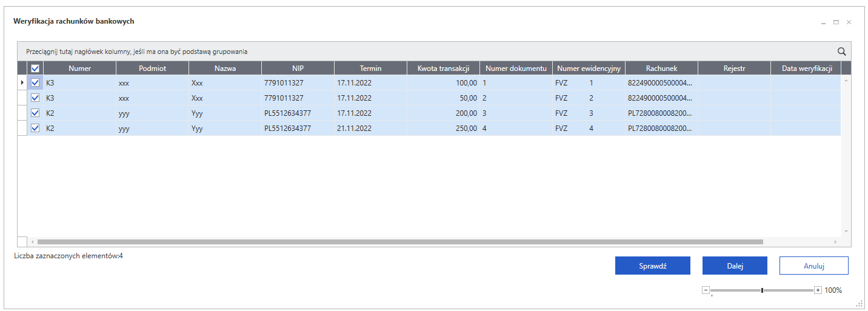Viewport: 868px width, 311px height.
Task: Decrease zoom with the minus button
Action: 706,290
